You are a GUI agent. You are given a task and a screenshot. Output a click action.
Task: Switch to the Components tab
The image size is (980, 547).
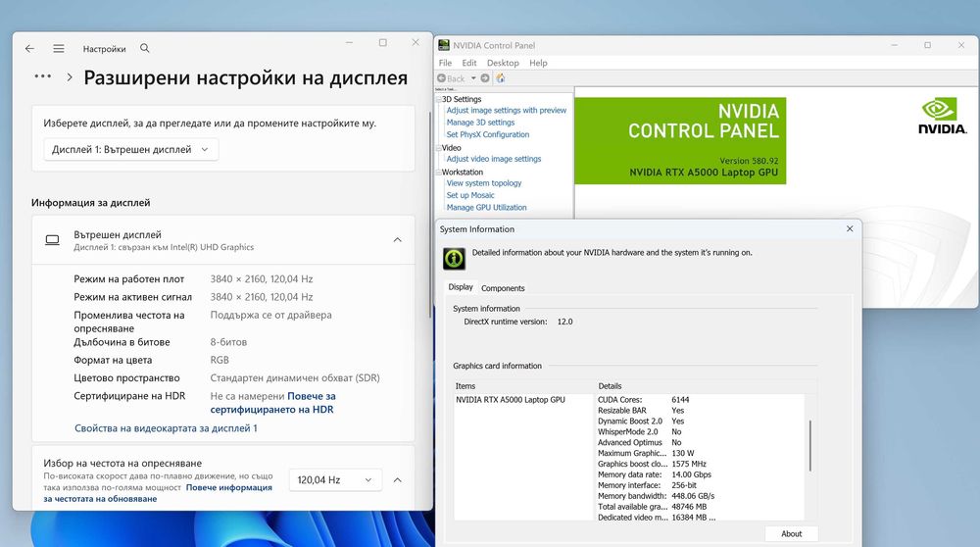[x=503, y=288]
